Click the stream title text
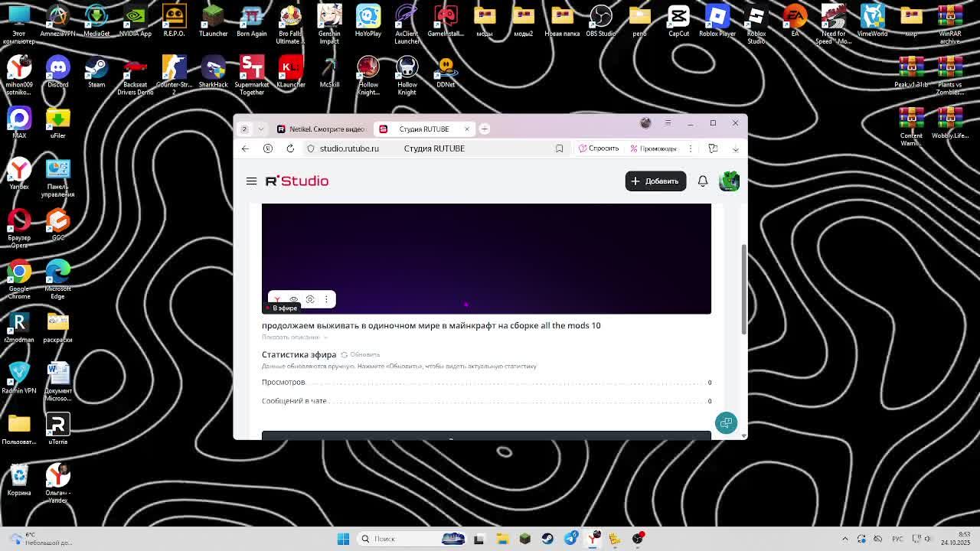The height and width of the screenshot is (551, 980). (x=431, y=325)
